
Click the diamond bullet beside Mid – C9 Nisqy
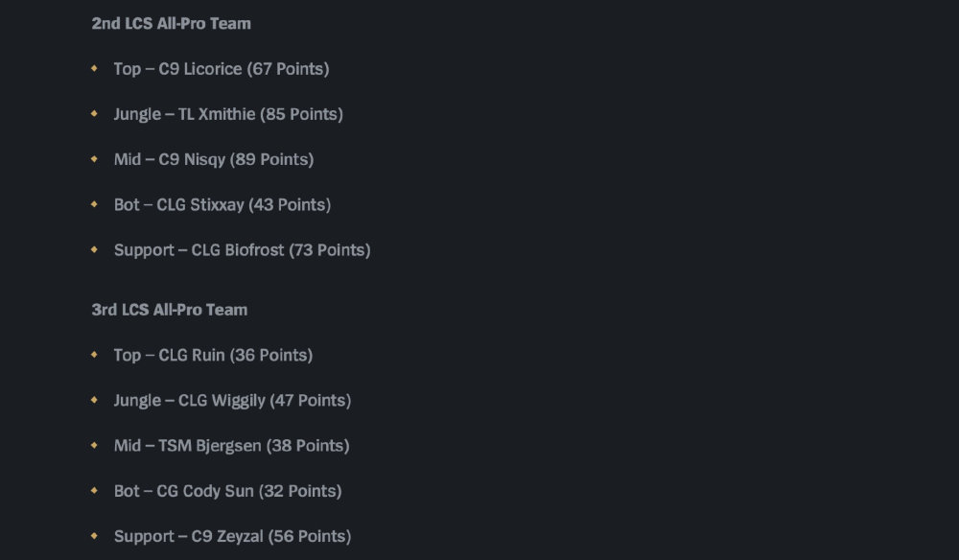(94, 158)
